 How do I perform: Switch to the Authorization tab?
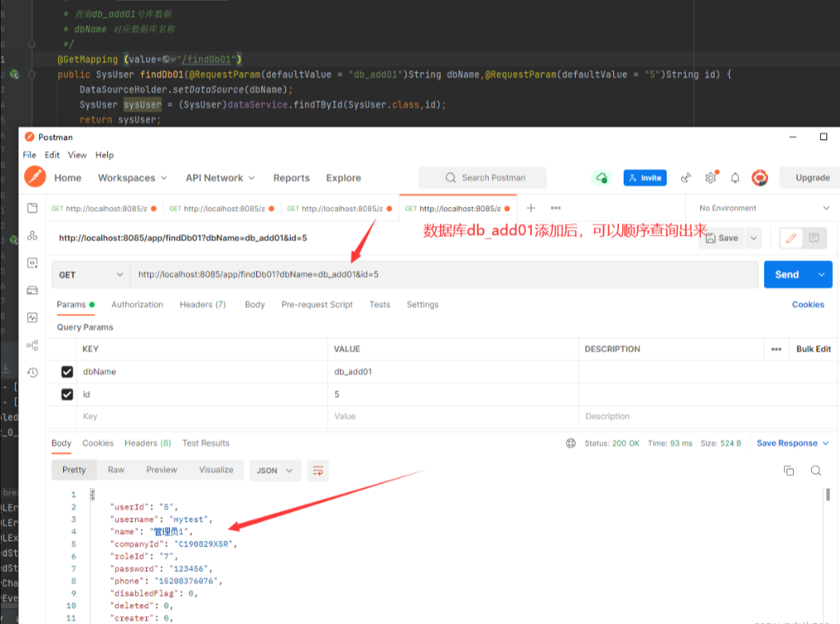click(137, 304)
